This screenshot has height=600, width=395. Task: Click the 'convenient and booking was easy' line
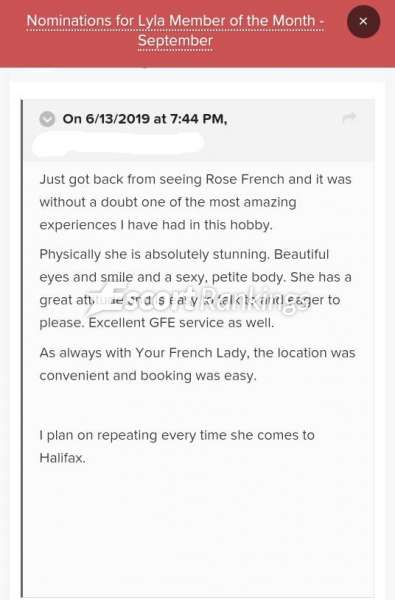148,376
